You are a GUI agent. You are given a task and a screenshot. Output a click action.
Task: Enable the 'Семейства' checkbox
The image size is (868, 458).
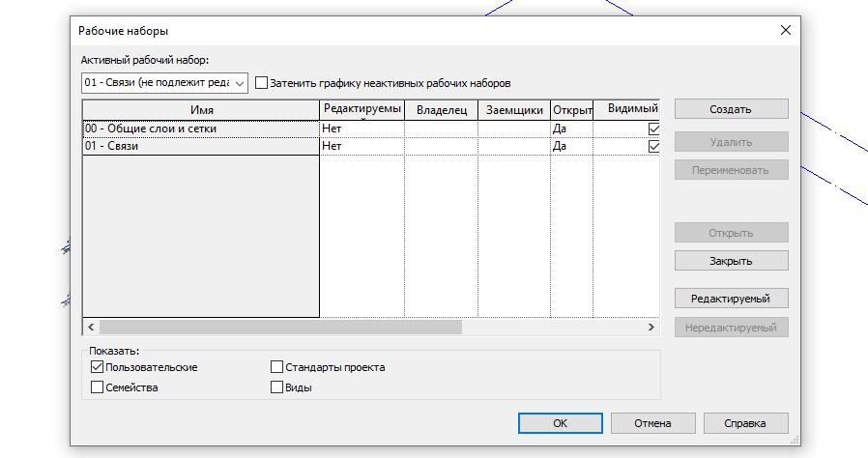coord(97,387)
